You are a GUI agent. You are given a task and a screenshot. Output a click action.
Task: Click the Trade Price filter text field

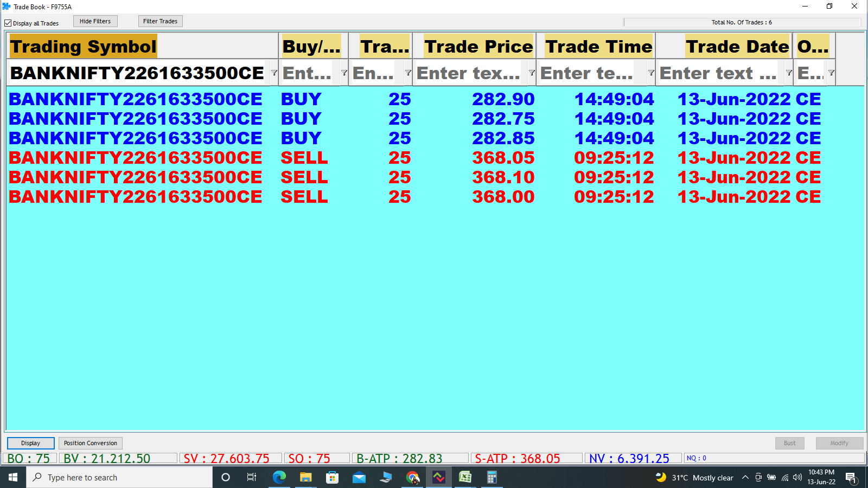point(470,73)
